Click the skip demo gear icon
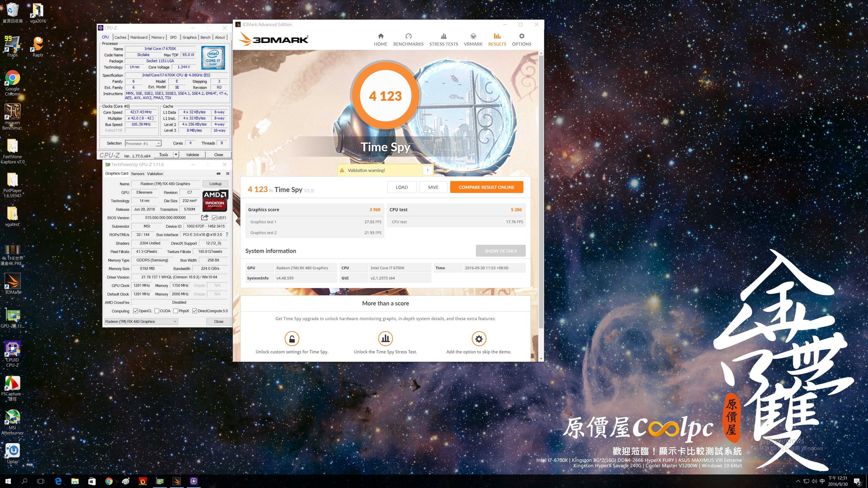This screenshot has height=488, width=868. (x=479, y=338)
